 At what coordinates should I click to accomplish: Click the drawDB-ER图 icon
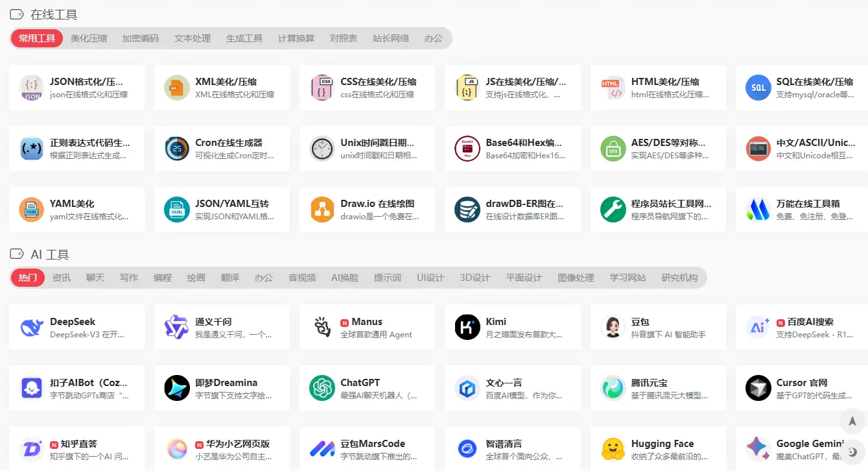click(x=467, y=210)
